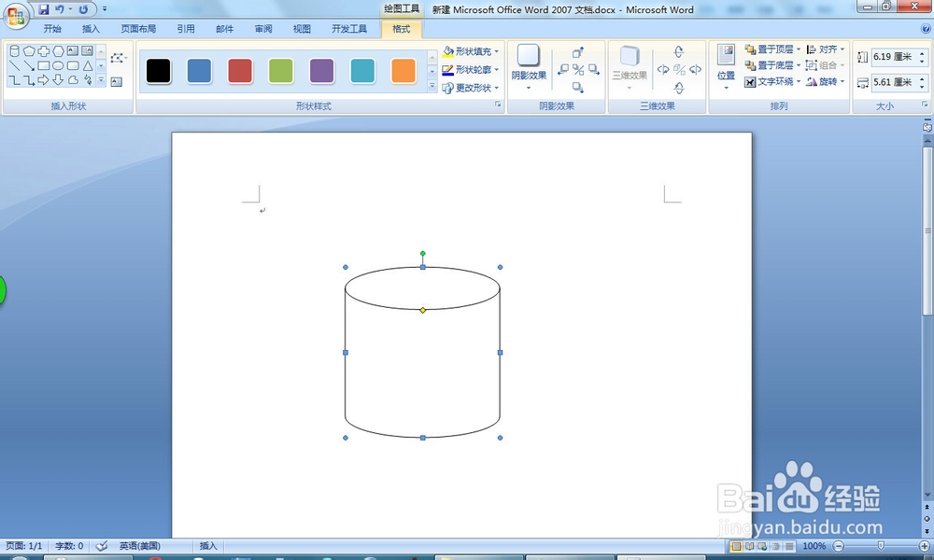Screen dimensions: 934x560
Task: Undo the last action
Action: [60, 9]
